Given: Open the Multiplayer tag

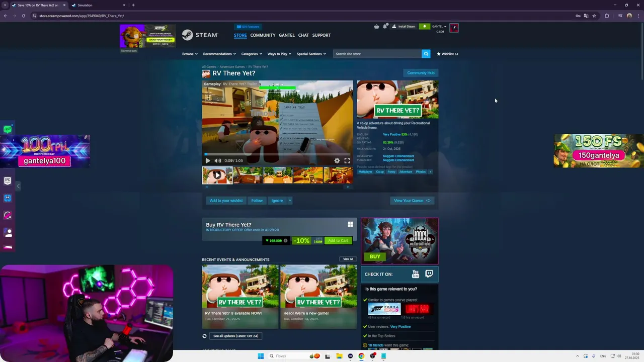Looking at the screenshot, I should pyautogui.click(x=365, y=171).
